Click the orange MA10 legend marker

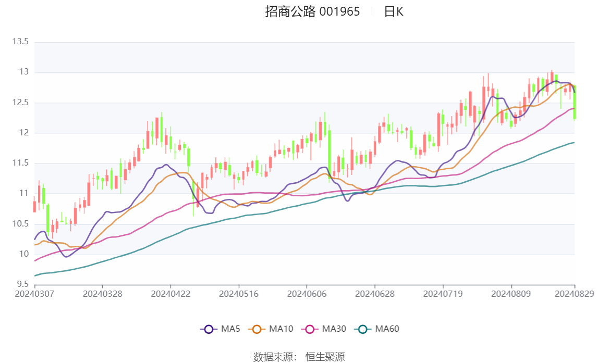point(257,329)
